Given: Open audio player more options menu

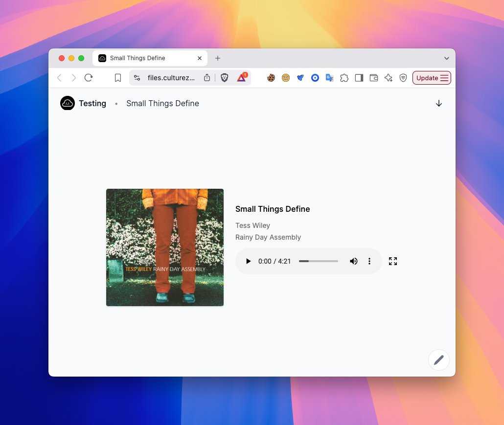Looking at the screenshot, I should coord(369,261).
